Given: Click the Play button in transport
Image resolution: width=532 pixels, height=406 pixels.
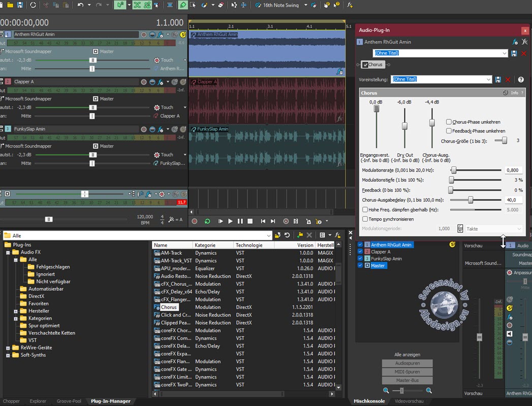Looking at the screenshot, I should (x=230, y=221).
